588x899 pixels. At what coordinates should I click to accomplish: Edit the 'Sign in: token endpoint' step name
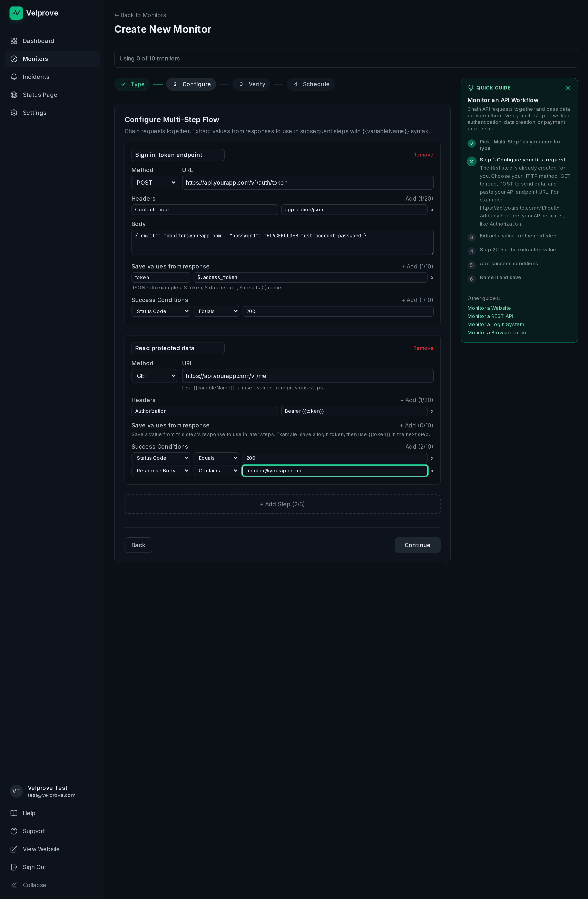pyautogui.click(x=178, y=155)
